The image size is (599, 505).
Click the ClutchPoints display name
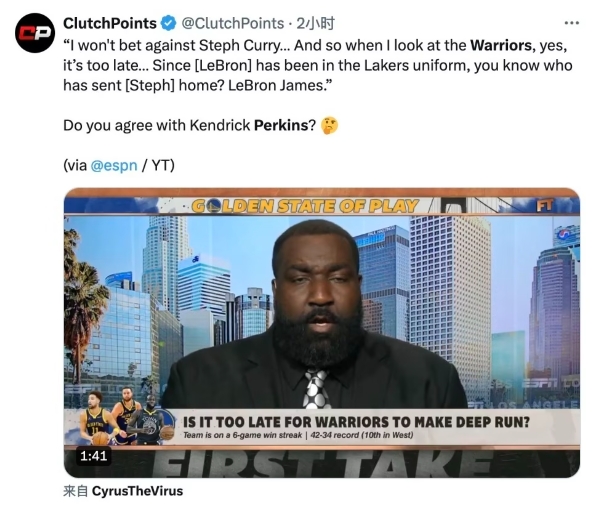click(x=110, y=23)
